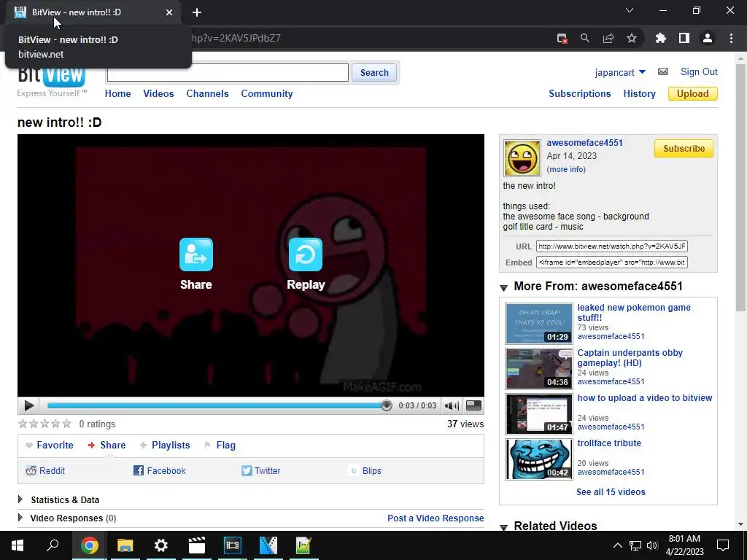
Task: Click the Sign Out link
Action: coord(699,72)
